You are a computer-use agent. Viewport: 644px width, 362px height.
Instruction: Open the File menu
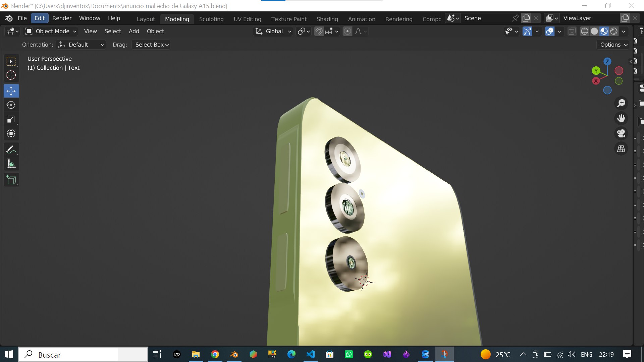pos(22,18)
